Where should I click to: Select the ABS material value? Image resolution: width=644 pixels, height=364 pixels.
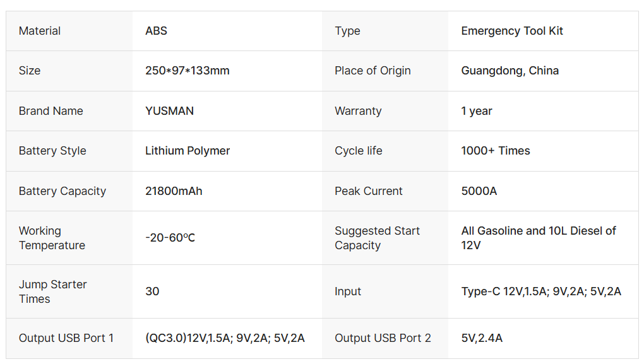coord(156,31)
